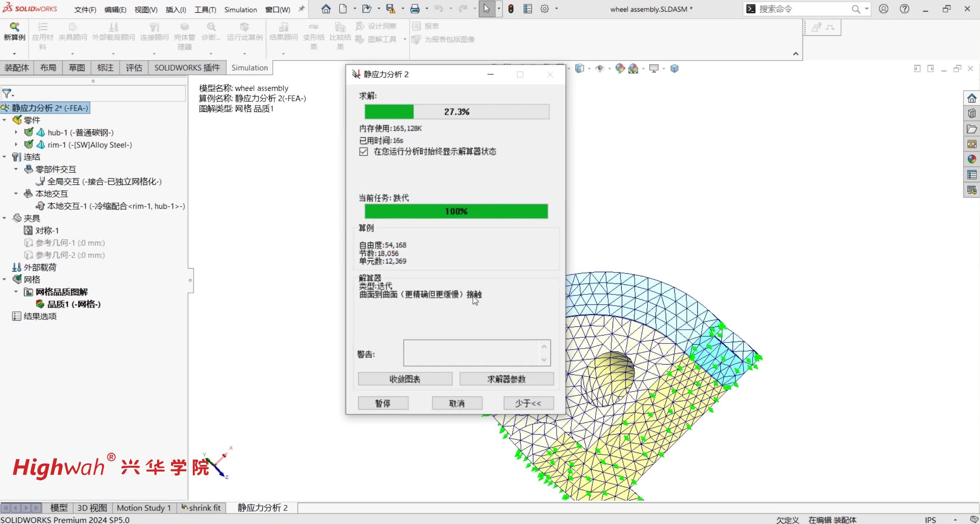The image size is (980, 524).
Task: Click the filter funnel icon in study tree
Action: point(7,93)
